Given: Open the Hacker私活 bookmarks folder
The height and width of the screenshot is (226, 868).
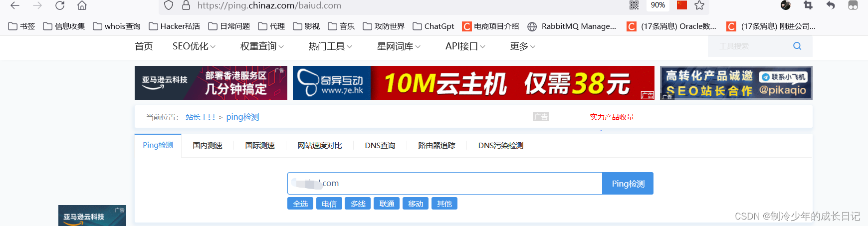Looking at the screenshot, I should tap(175, 26).
